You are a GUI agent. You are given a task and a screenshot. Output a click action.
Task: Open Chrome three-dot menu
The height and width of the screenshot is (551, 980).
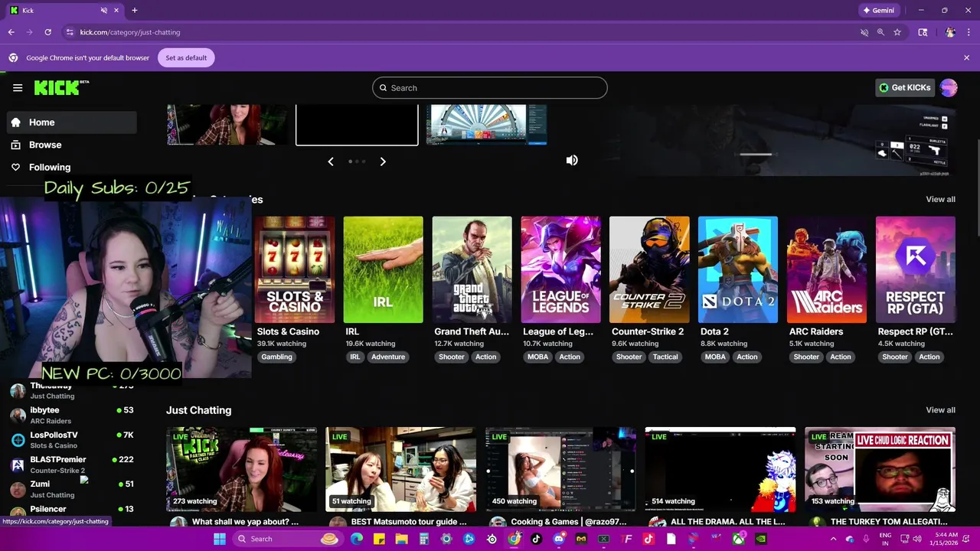pos(969,32)
